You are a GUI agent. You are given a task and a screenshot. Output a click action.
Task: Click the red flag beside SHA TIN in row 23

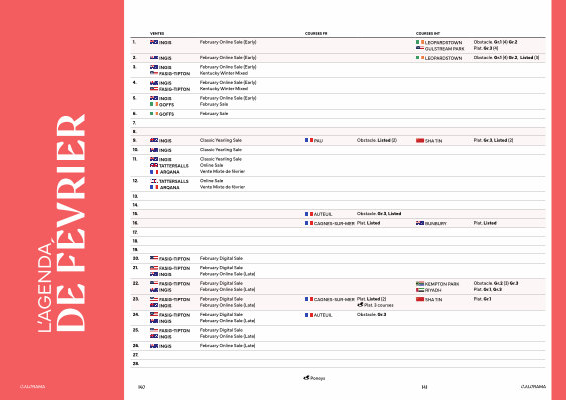tap(420, 299)
